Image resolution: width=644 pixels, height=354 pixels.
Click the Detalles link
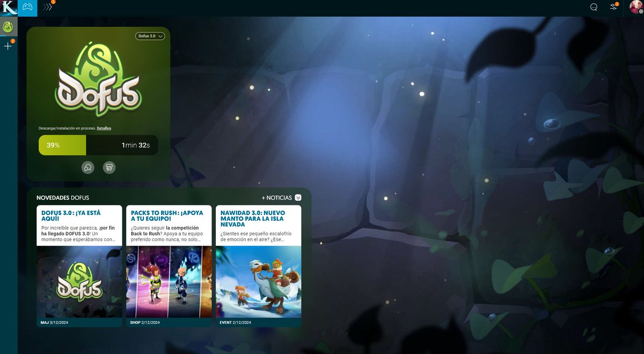pyautogui.click(x=104, y=128)
